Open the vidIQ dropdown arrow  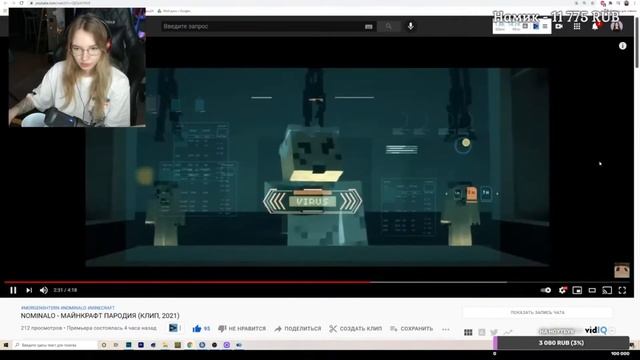tap(612, 331)
